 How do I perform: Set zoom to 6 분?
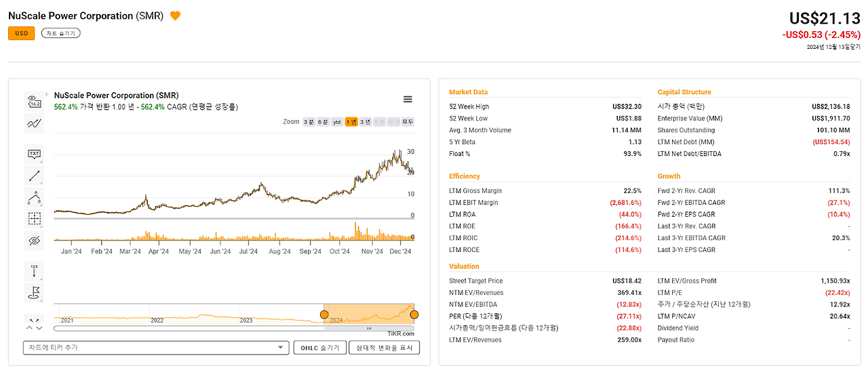point(323,122)
